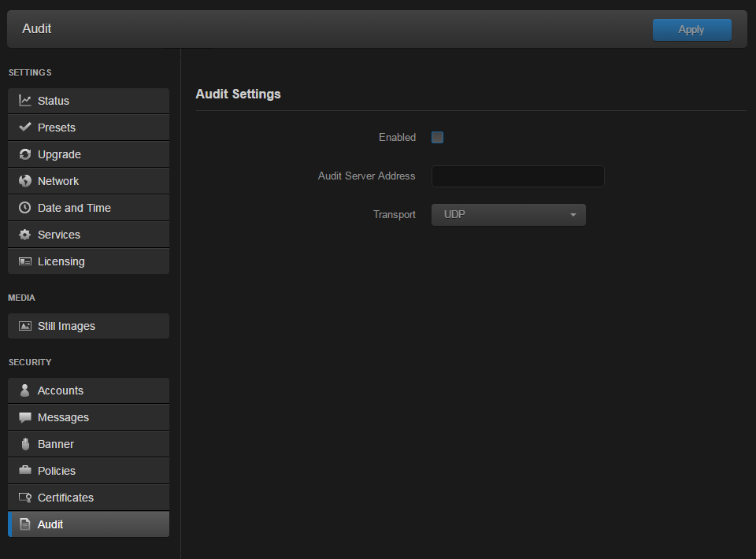The image size is (756, 559).
Task: Select the Banner hand icon
Action: pos(24,443)
